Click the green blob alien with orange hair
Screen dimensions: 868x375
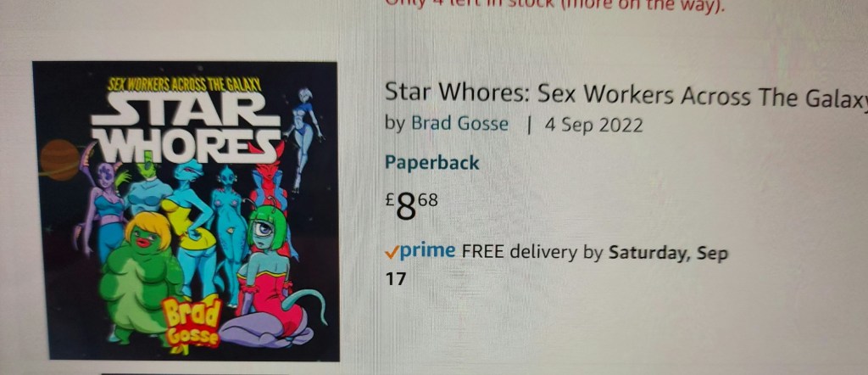pos(142,274)
